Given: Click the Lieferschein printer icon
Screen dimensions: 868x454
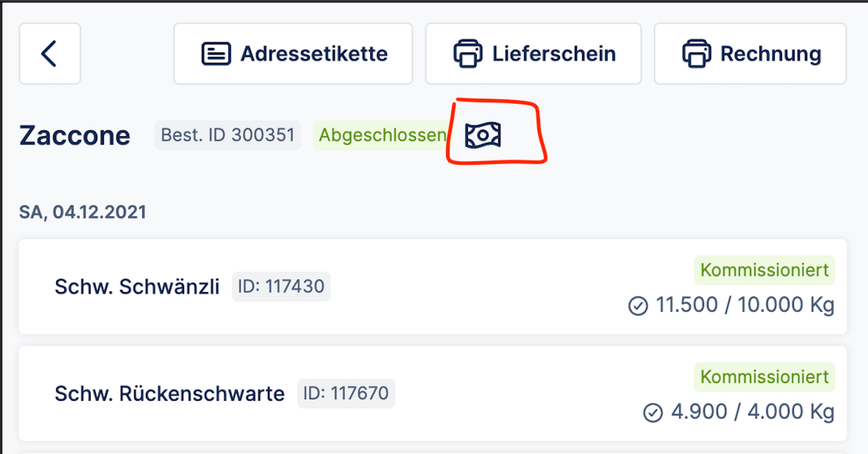Looking at the screenshot, I should click(467, 54).
